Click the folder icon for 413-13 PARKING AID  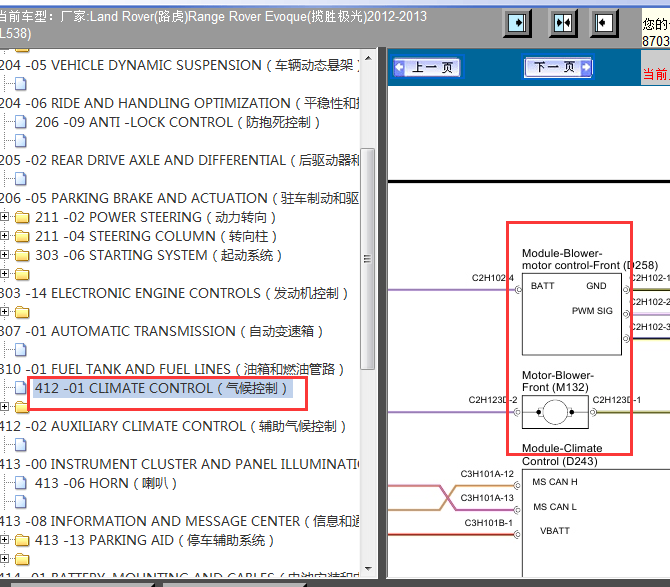22,540
